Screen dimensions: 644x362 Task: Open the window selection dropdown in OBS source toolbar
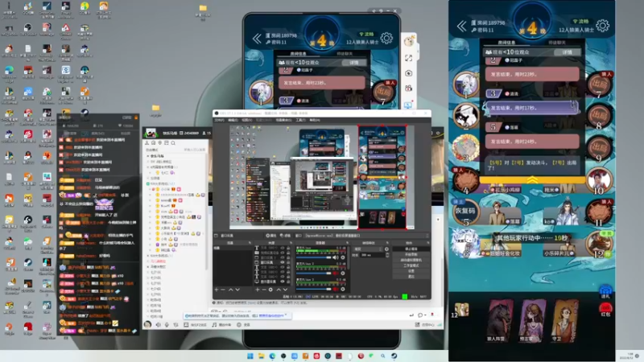[x=365, y=236]
